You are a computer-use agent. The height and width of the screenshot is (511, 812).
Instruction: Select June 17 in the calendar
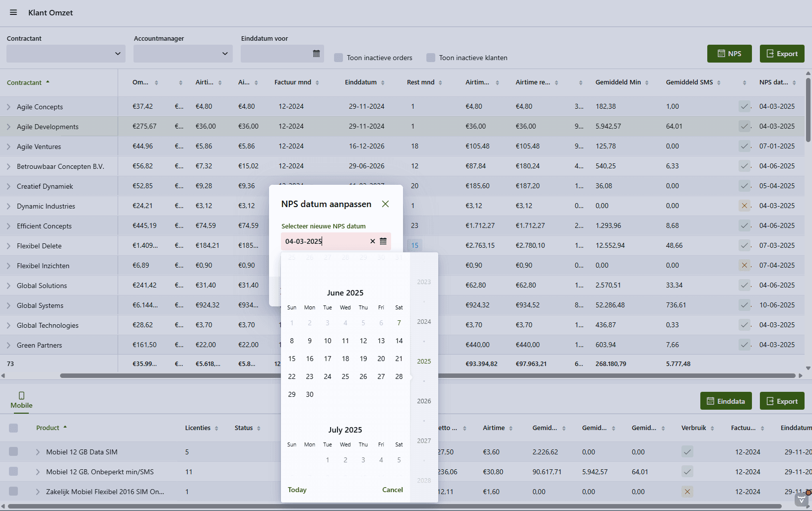328,359
